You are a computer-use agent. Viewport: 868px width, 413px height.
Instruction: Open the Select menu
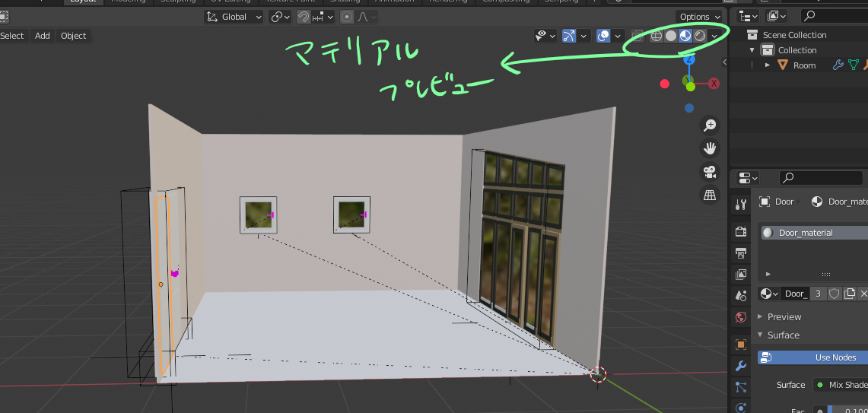12,36
